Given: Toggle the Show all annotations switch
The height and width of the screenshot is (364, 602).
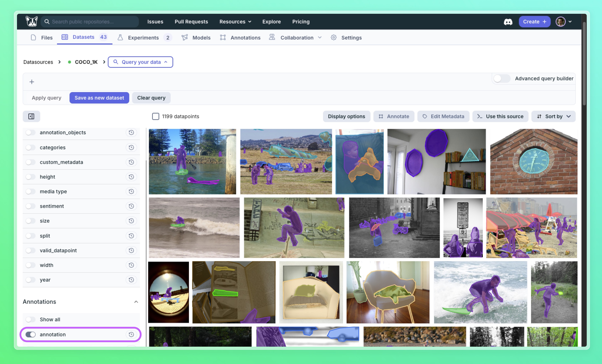Looking at the screenshot, I should click(x=31, y=319).
